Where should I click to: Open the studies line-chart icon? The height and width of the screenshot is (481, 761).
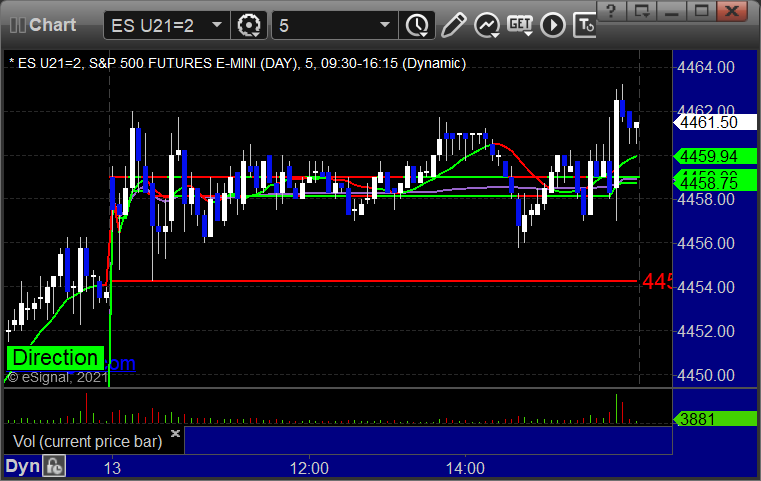[x=487, y=25]
